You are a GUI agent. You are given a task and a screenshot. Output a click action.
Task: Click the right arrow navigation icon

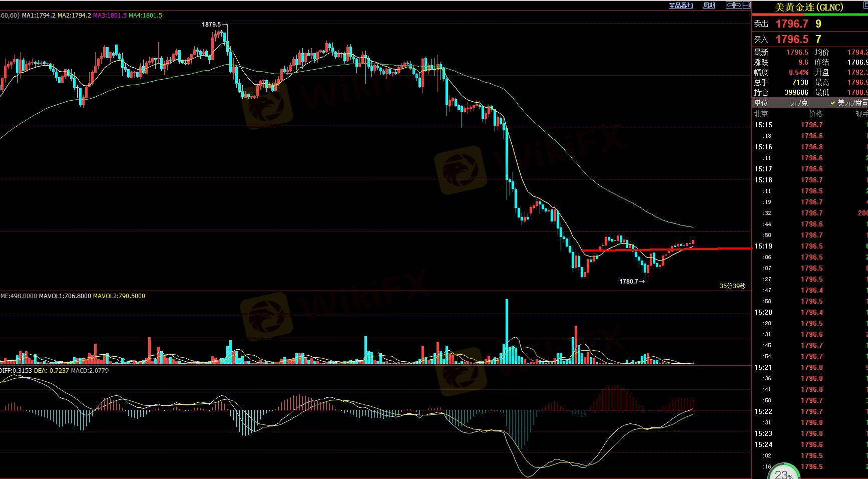coord(738,5)
